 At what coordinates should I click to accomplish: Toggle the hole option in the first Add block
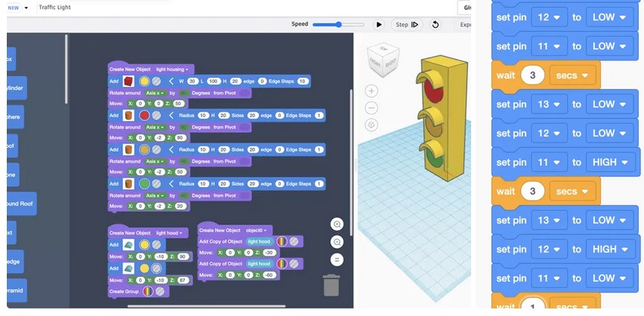click(156, 81)
